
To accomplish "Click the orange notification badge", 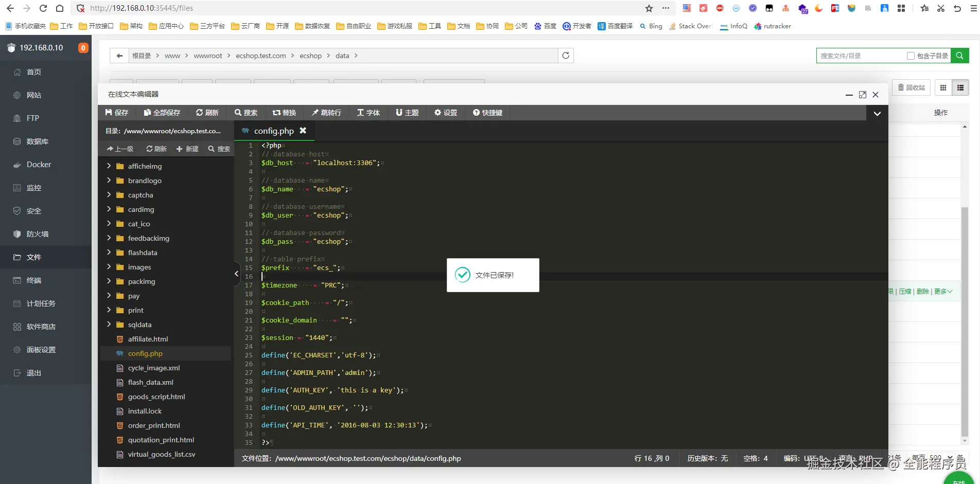I will point(83,48).
